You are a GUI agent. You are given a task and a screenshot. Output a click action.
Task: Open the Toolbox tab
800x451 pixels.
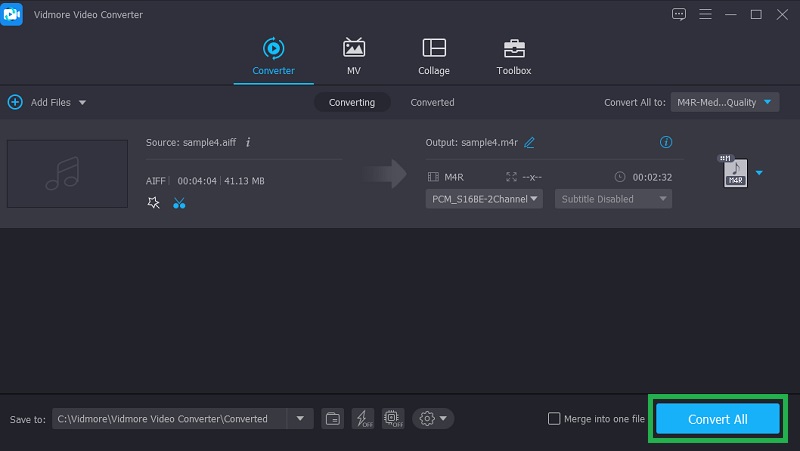(514, 56)
